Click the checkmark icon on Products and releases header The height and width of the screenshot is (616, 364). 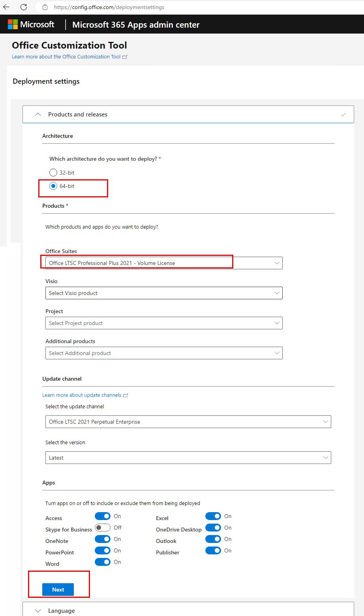point(343,114)
